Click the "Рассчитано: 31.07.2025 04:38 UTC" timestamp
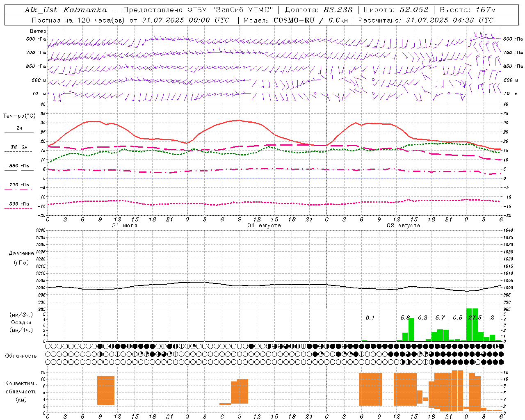Viewport: 525px width, 420px height. pos(426,20)
